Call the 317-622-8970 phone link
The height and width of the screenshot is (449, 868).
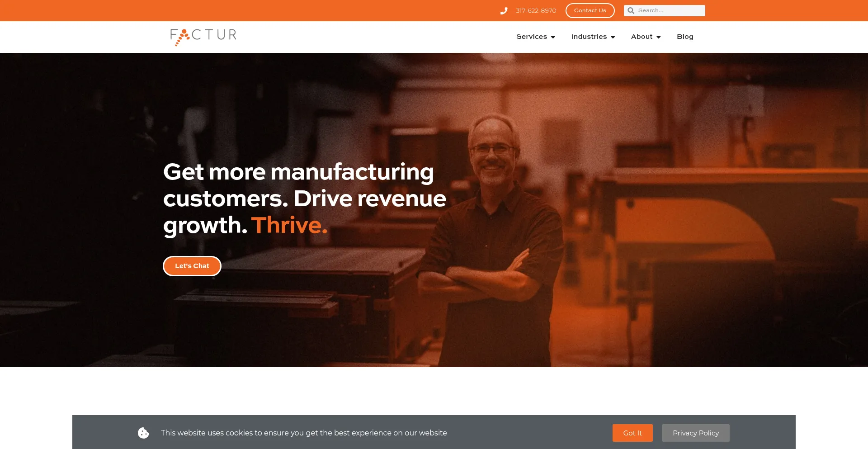tap(536, 10)
